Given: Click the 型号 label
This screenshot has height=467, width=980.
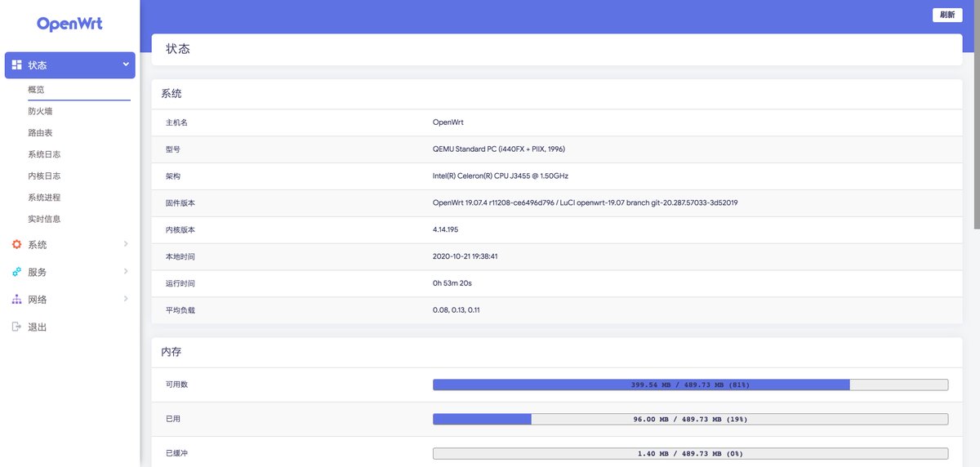Looking at the screenshot, I should pos(173,149).
